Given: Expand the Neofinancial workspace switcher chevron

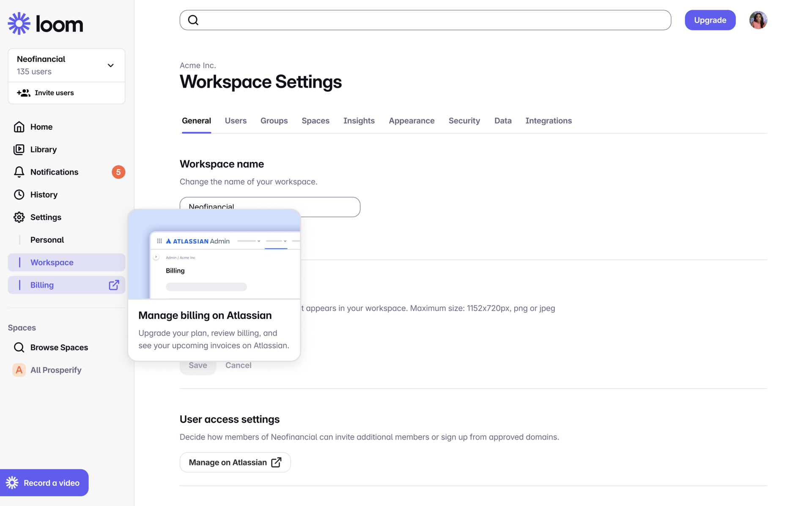Looking at the screenshot, I should 111,66.
